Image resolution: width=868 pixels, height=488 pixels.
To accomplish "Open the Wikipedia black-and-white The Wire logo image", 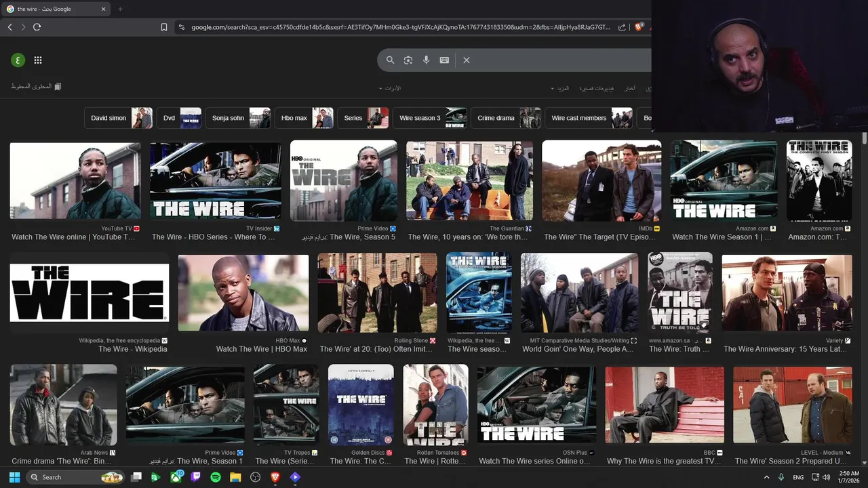I will (x=90, y=293).
